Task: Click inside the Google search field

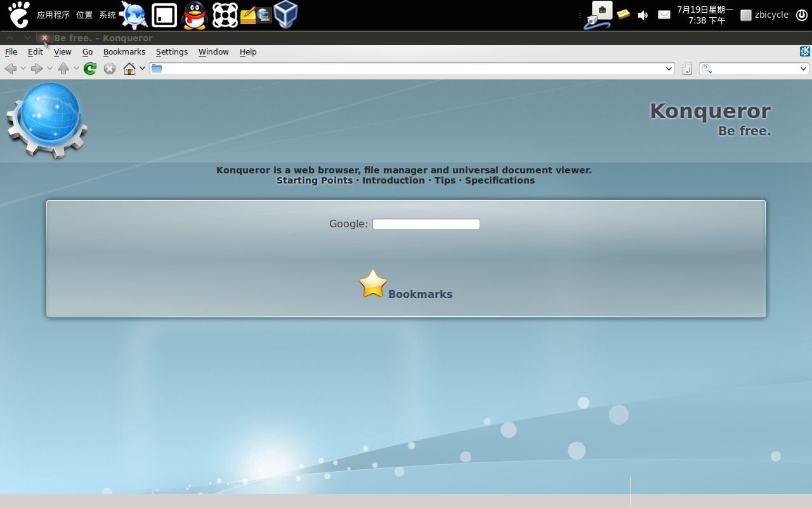Action: [x=425, y=224]
